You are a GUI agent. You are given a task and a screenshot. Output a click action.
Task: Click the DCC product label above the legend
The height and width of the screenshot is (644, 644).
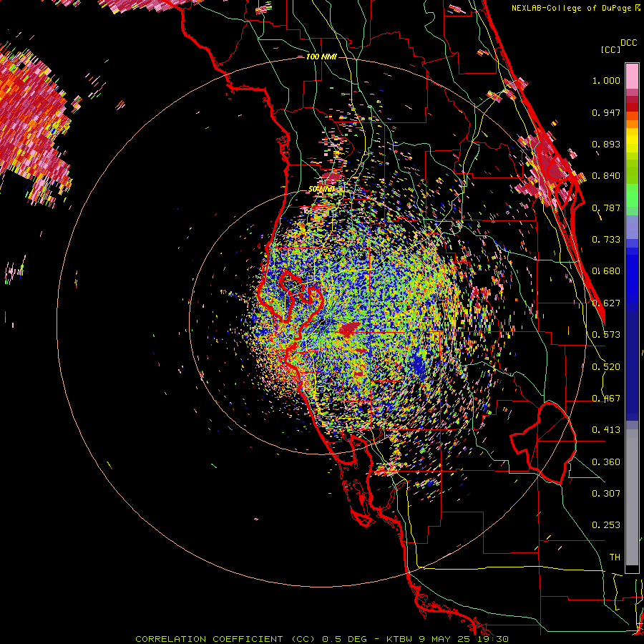click(628, 42)
